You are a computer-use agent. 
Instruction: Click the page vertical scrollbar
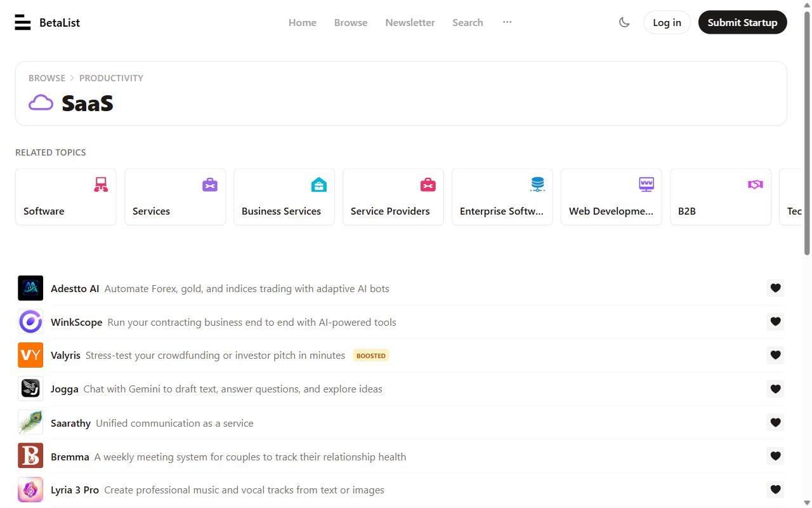click(x=807, y=133)
